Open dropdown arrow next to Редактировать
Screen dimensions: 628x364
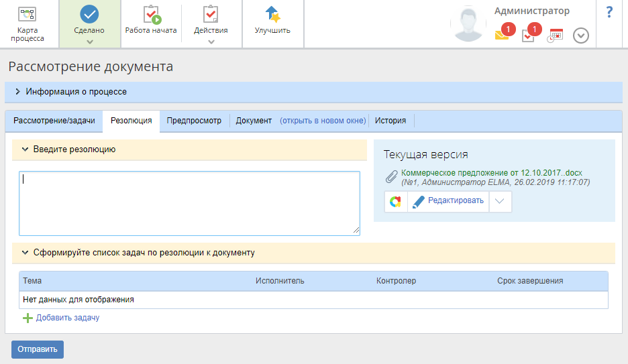pos(500,202)
